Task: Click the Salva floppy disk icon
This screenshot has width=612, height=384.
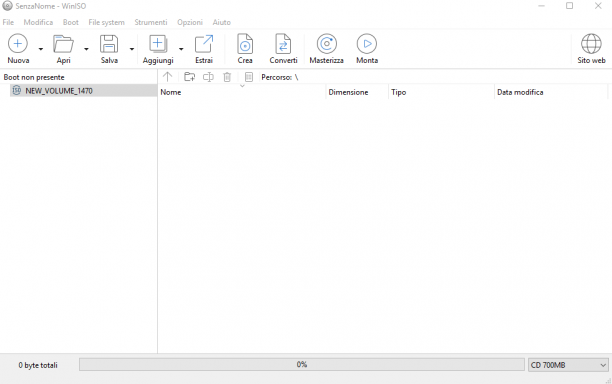Action: pyautogui.click(x=109, y=44)
